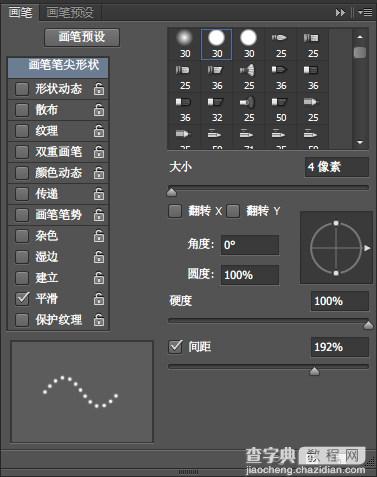
Task: Tick the 翻转 Y checkbox
Action: click(233, 211)
